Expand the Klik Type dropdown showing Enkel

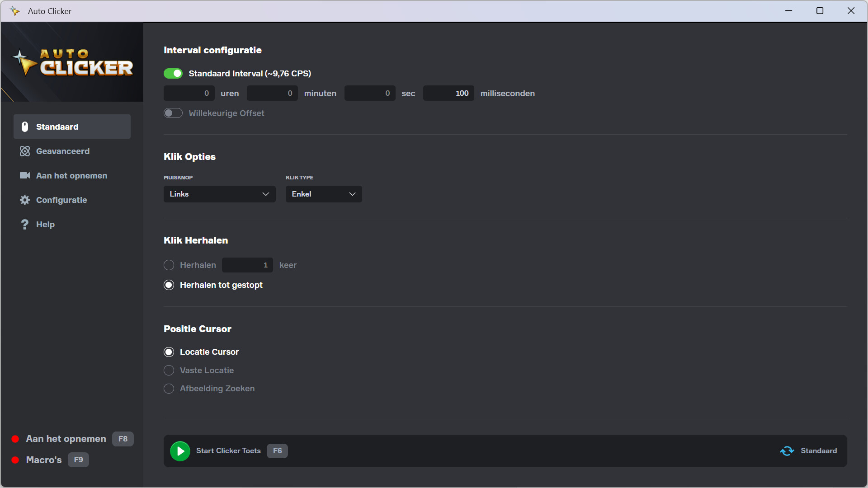(323, 194)
